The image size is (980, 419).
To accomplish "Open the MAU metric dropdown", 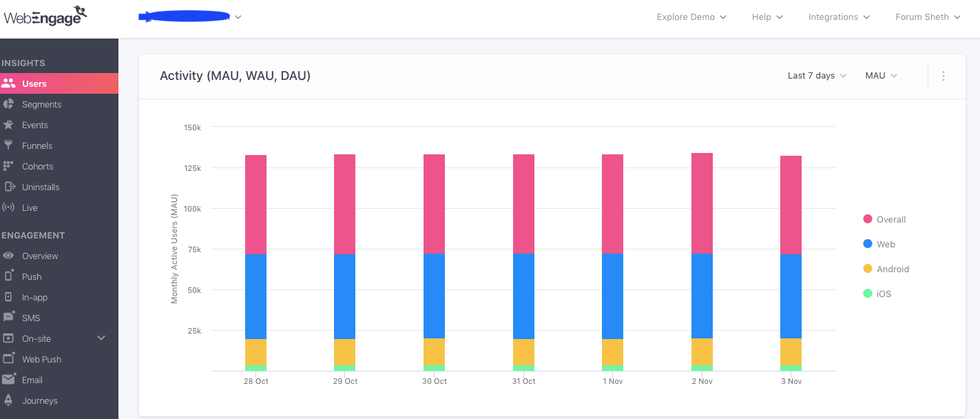I will pyautogui.click(x=881, y=76).
